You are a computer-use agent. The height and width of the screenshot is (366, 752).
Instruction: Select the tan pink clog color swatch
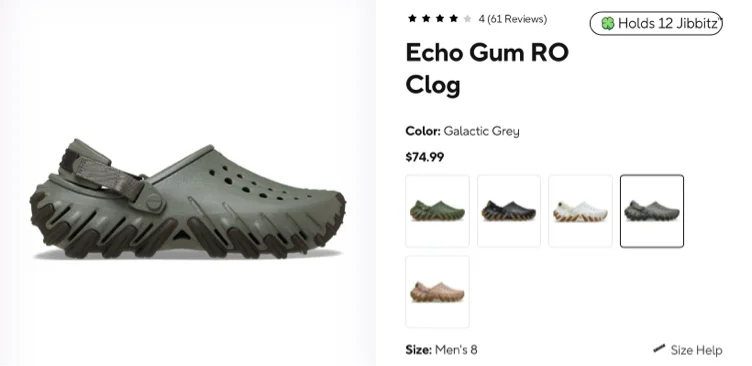point(437,292)
